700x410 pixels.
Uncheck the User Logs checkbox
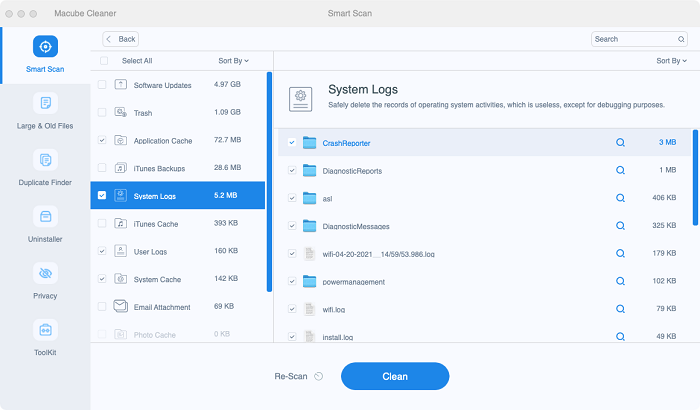tap(102, 251)
